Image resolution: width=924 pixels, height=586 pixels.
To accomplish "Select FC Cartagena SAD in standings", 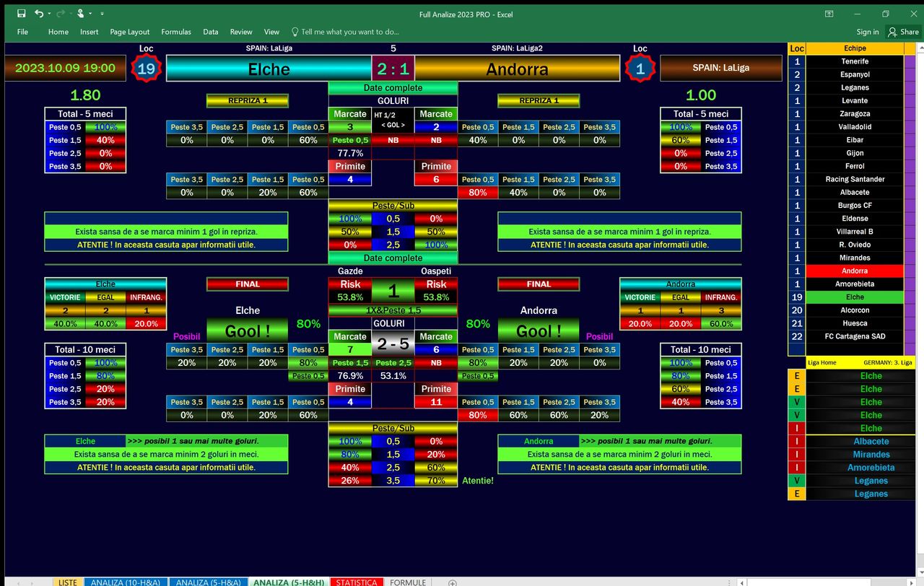I will click(855, 336).
